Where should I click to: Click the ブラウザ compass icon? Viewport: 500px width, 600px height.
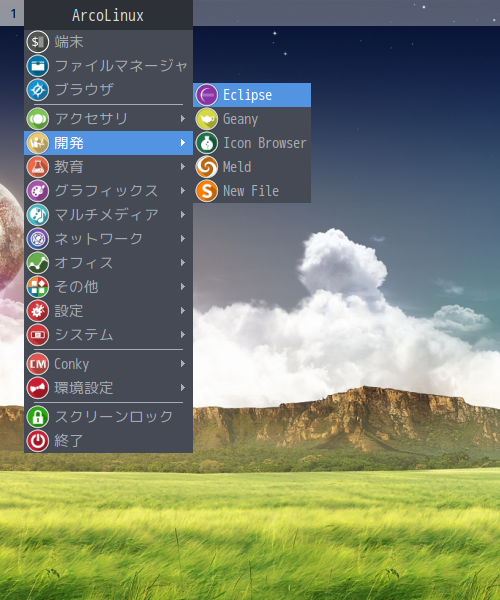click(x=37, y=90)
